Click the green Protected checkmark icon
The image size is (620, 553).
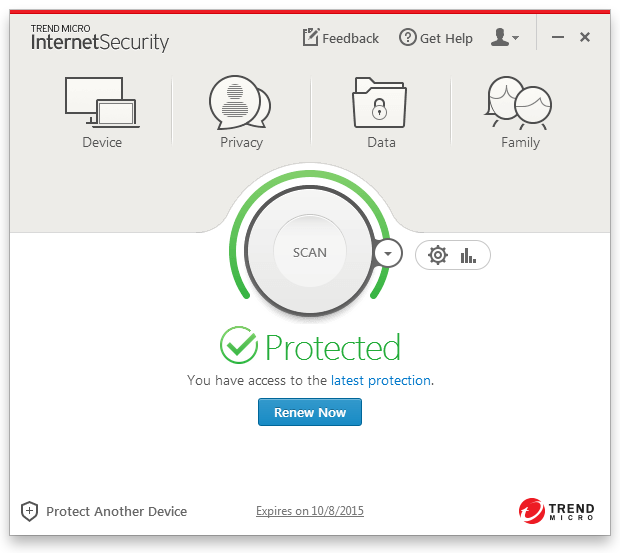(x=239, y=346)
